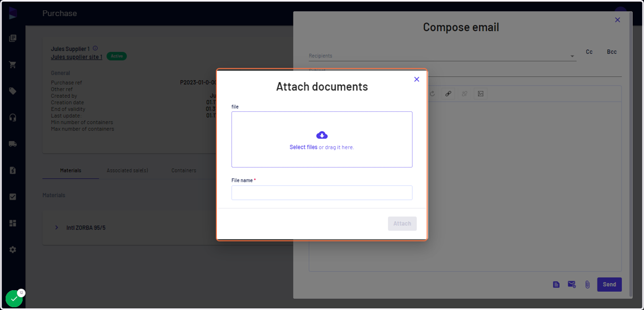Click the Active status badge
This screenshot has width=644, height=310.
pos(116,56)
